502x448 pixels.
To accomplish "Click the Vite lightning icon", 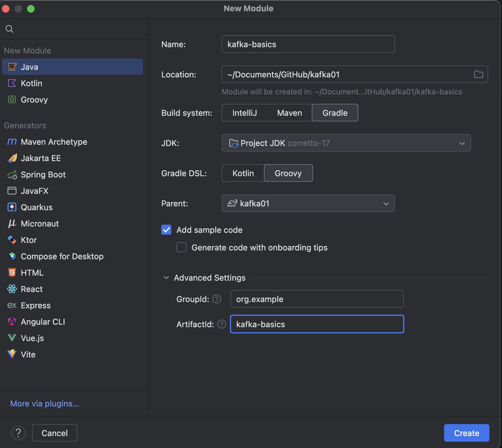I will [12, 354].
